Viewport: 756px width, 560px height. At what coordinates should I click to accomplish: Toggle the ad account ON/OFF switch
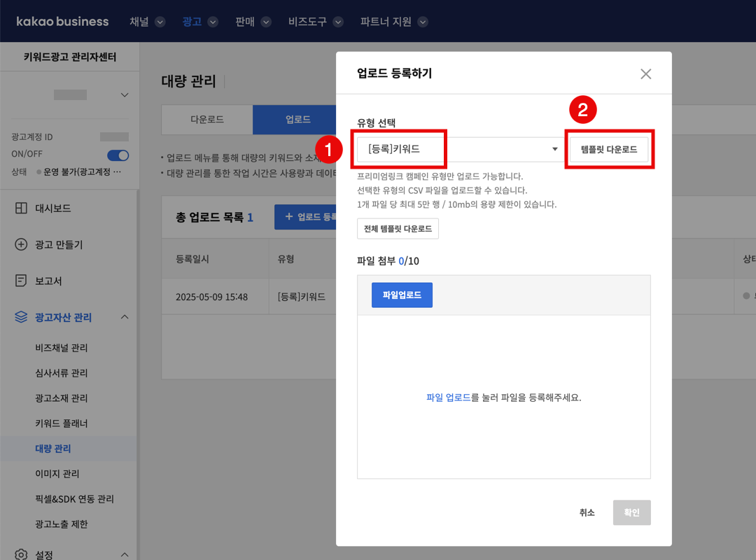point(118,155)
